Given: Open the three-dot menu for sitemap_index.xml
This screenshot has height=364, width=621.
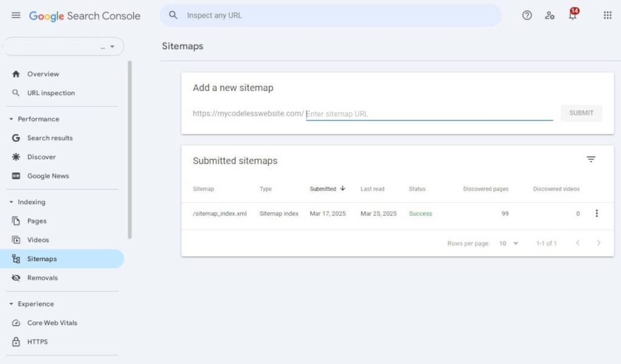Looking at the screenshot, I should click(597, 213).
